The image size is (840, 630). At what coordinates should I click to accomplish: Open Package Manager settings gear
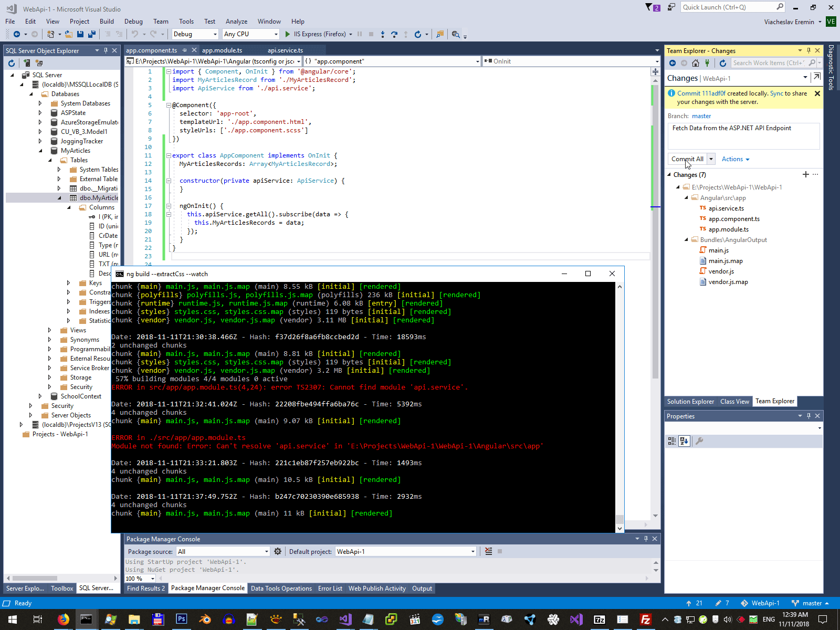point(278,551)
